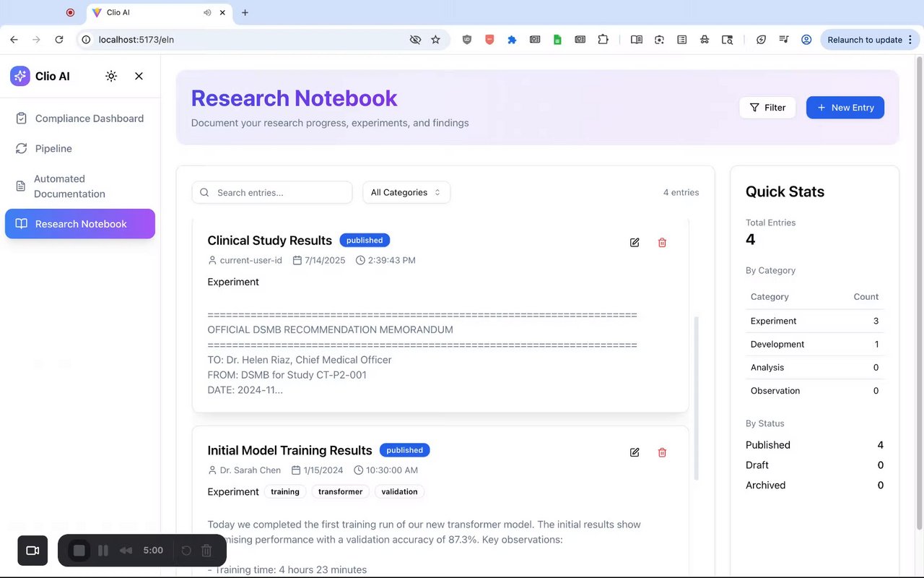Toggle the light/dark theme sun icon
924x578 pixels.
click(111, 76)
